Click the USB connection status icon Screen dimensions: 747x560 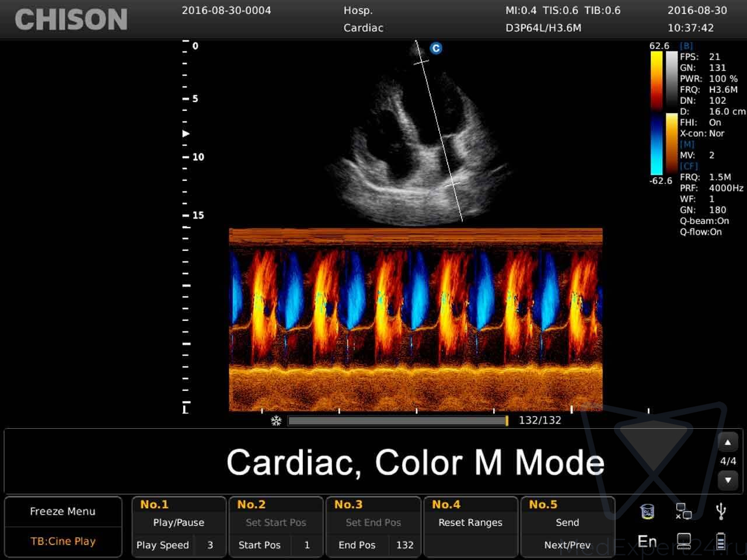pyautogui.click(x=721, y=512)
